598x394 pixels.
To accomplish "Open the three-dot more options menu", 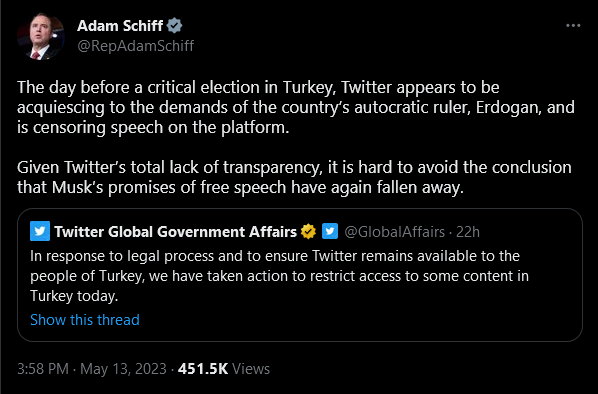I will click(x=573, y=26).
